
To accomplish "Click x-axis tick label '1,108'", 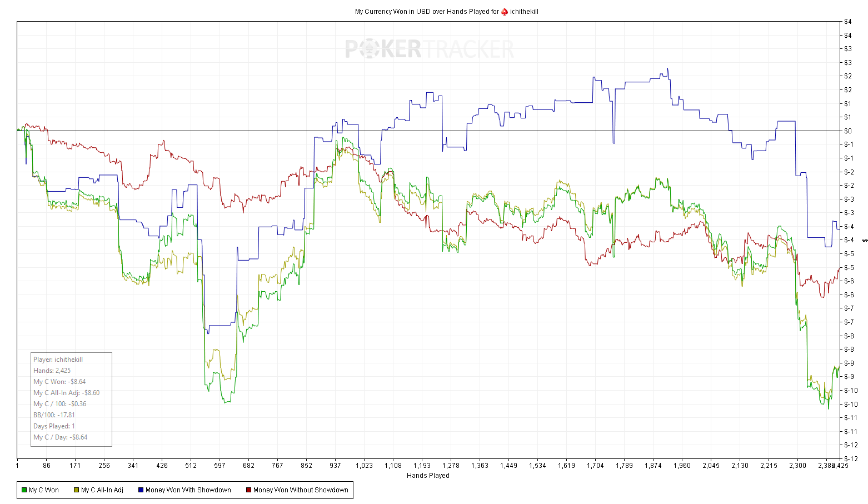I will coord(393,466).
